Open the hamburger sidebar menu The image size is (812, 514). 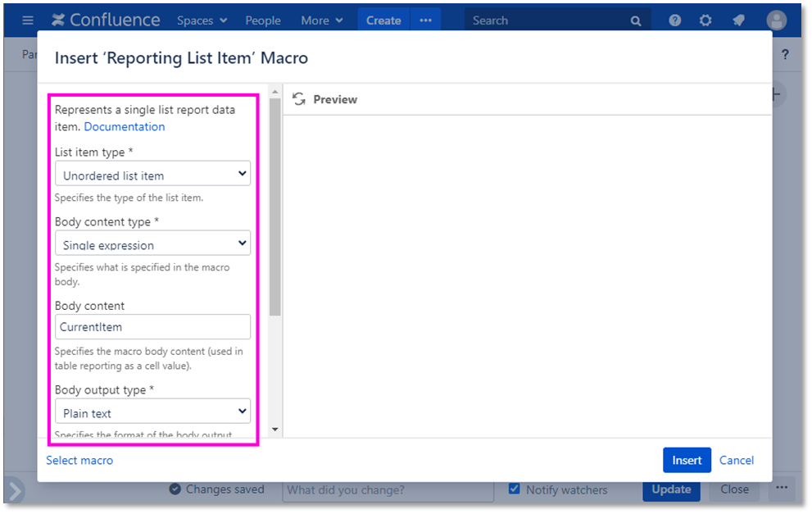click(x=28, y=20)
